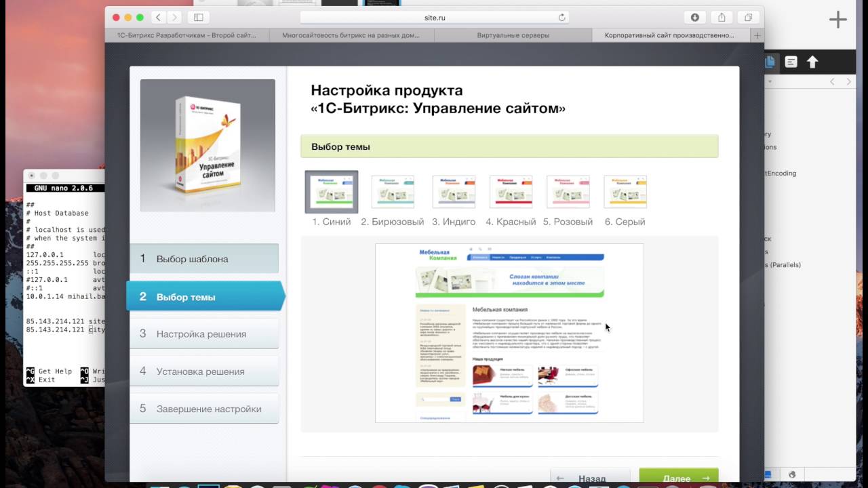Click the left chevron in background window
This screenshot has width=868, height=488.
click(833, 81)
